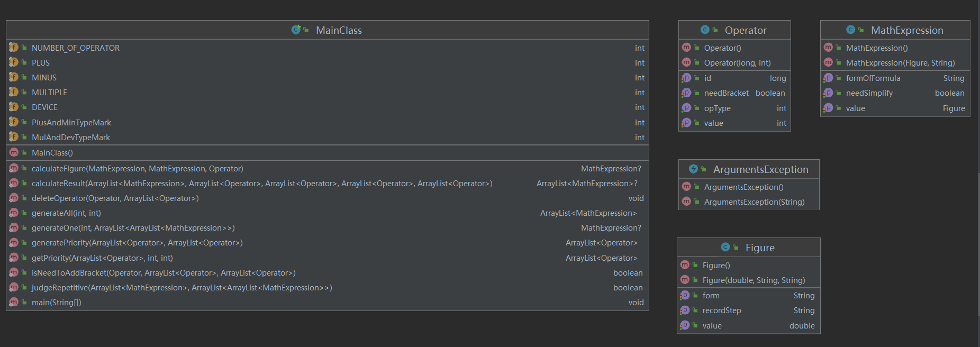
Task: Click the judgeRepetitive method entry
Action: point(182,287)
